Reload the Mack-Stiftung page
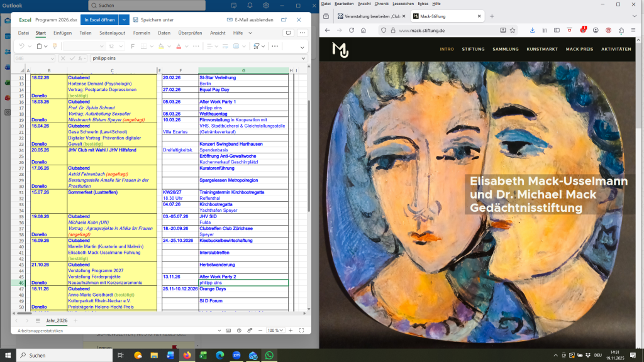644x362 pixels. coord(352,30)
